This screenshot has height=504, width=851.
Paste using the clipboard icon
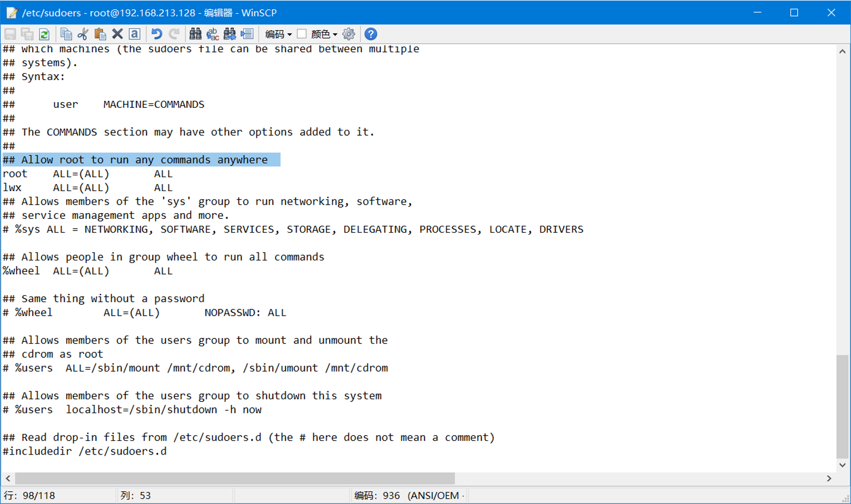100,34
